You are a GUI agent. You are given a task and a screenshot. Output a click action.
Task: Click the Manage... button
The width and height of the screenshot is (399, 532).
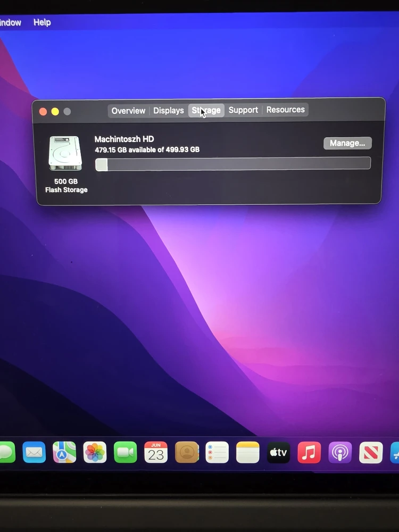[x=347, y=143]
